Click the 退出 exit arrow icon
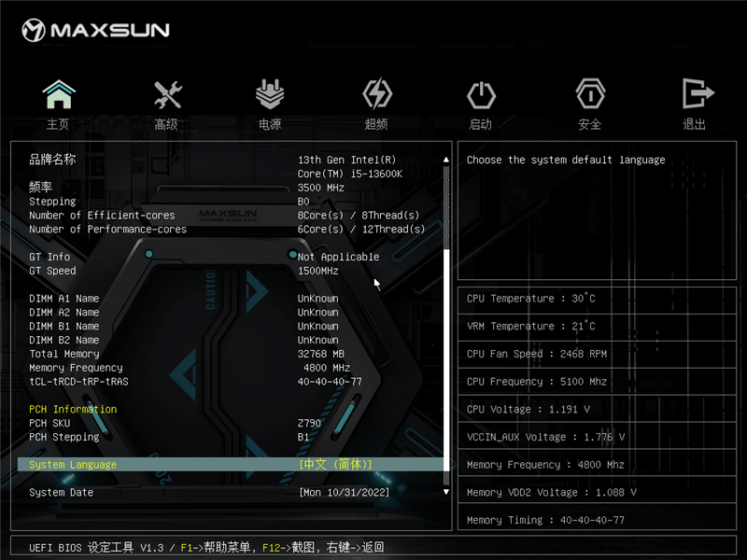 point(698,93)
